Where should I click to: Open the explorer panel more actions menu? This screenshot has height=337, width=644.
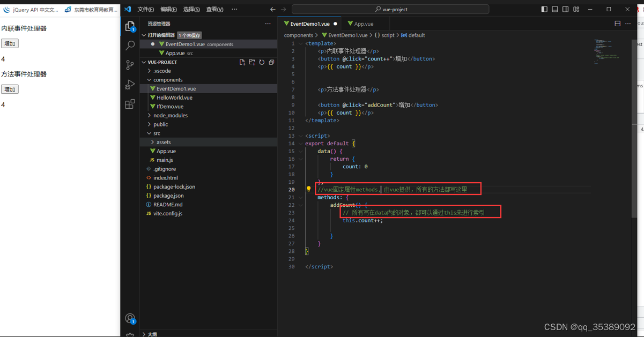[268, 24]
